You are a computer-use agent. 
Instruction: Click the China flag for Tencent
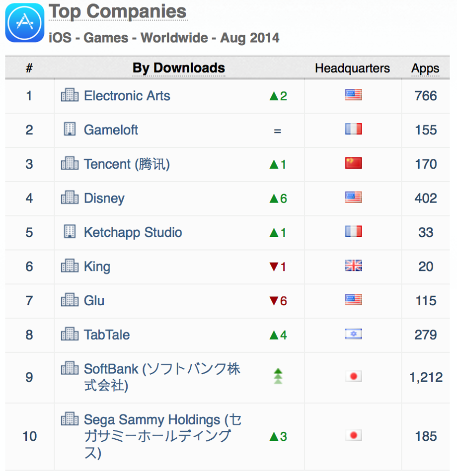point(353,163)
